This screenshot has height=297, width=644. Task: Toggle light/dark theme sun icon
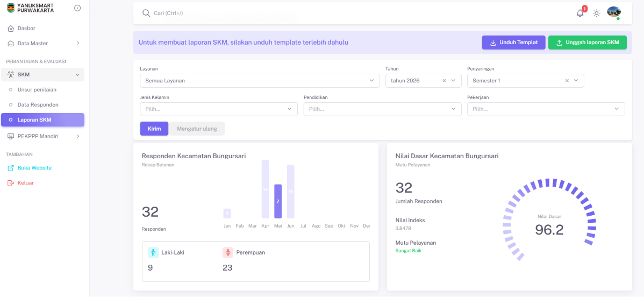(596, 13)
